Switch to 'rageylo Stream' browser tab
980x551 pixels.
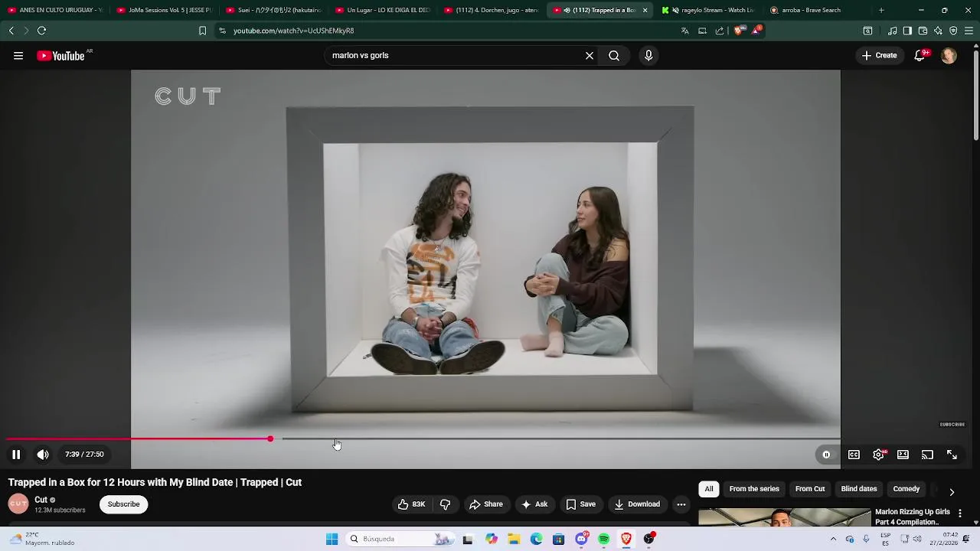point(708,10)
